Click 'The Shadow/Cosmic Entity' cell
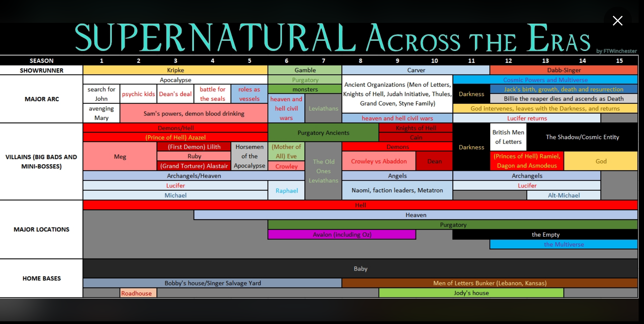 click(x=582, y=137)
